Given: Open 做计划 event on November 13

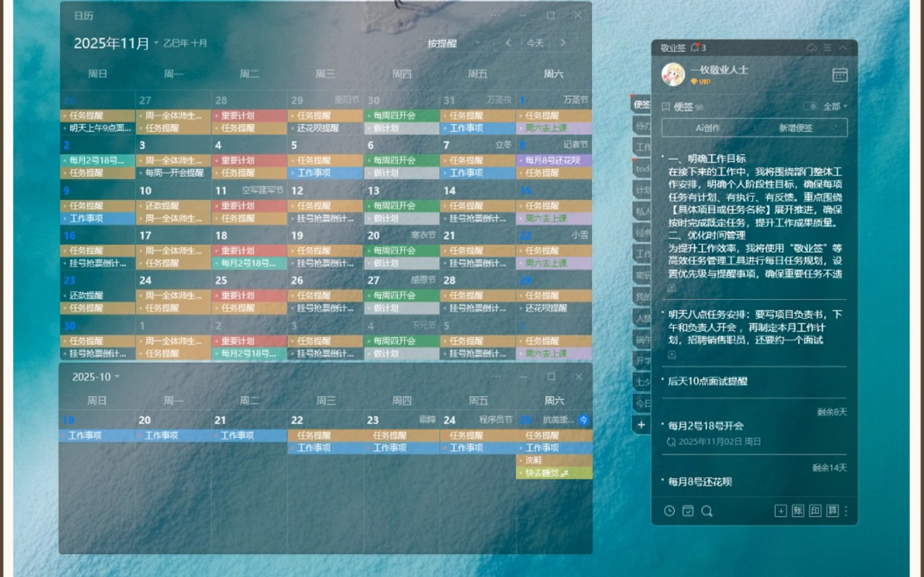Looking at the screenshot, I should (x=402, y=219).
